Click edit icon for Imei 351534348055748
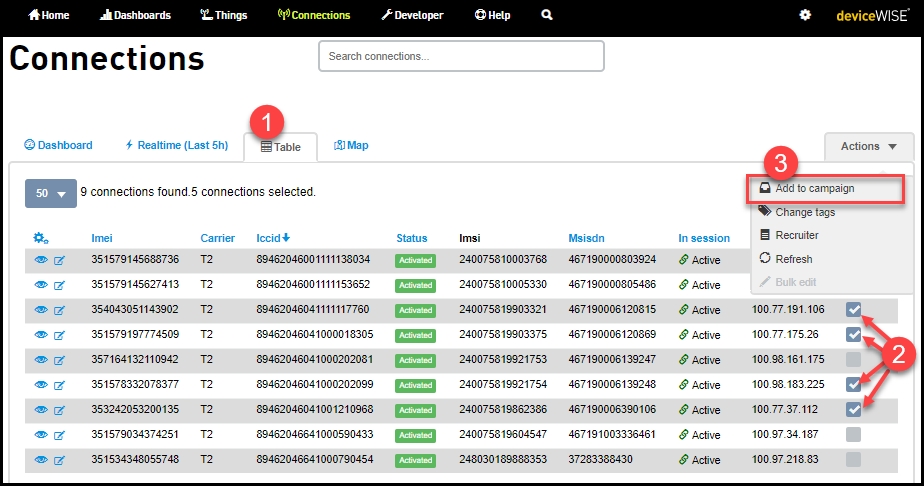The width and height of the screenshot is (924, 486). [59, 460]
